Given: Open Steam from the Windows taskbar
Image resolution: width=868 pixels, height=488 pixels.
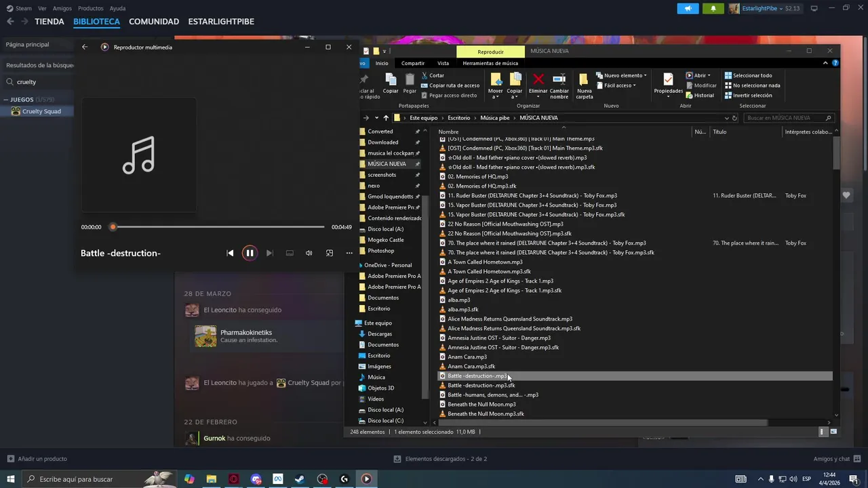Looking at the screenshot, I should pyautogui.click(x=299, y=479).
